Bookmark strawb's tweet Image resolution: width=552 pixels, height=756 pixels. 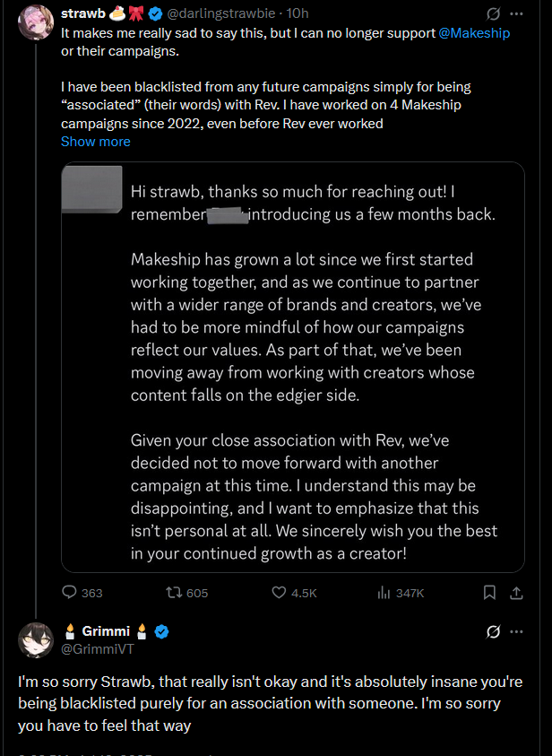489,593
